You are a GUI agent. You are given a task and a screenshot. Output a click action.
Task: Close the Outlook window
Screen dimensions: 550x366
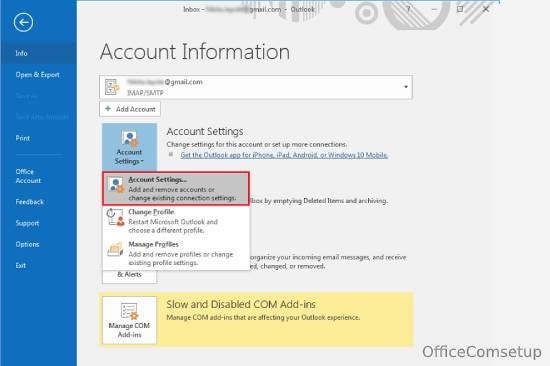[x=486, y=9]
